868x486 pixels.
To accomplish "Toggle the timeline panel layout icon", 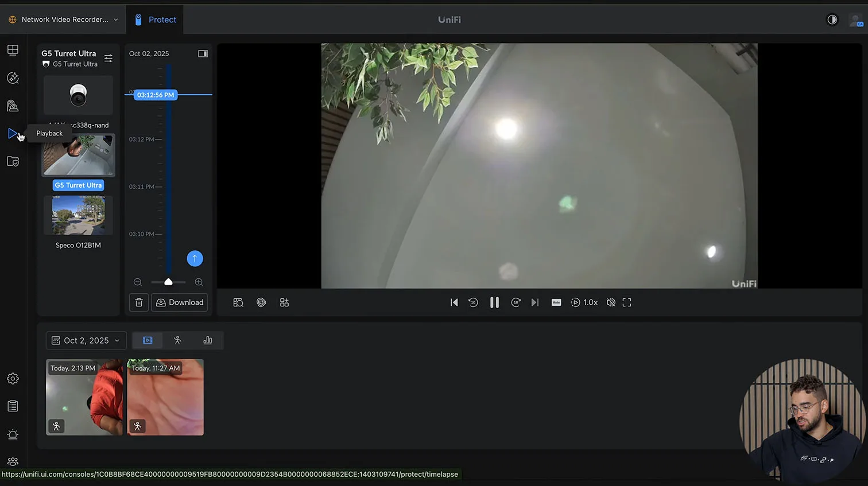I will (203, 53).
